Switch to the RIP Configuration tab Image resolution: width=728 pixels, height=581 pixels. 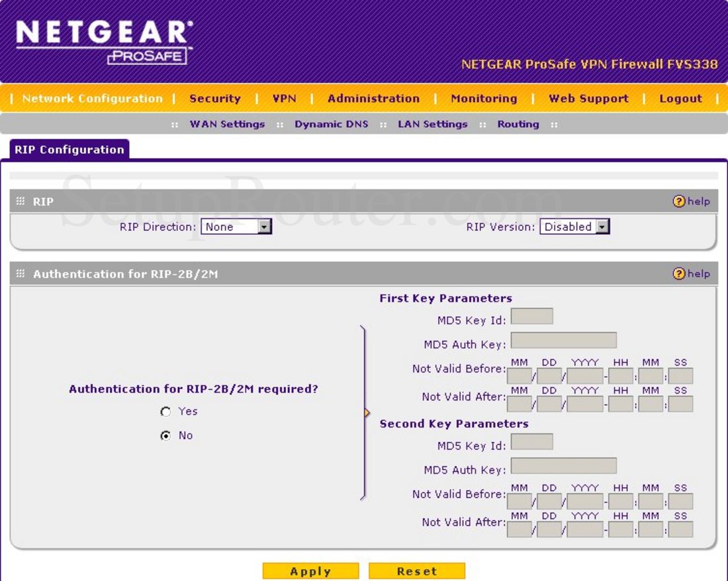(x=68, y=150)
